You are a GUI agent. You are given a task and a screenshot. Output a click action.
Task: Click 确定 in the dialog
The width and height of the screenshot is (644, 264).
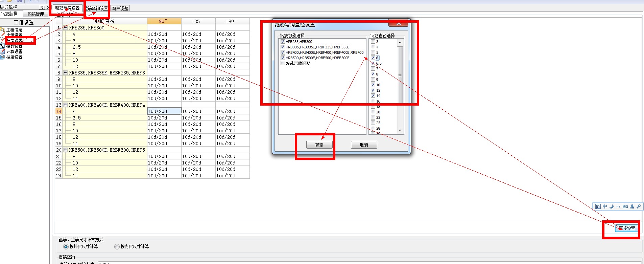319,145
